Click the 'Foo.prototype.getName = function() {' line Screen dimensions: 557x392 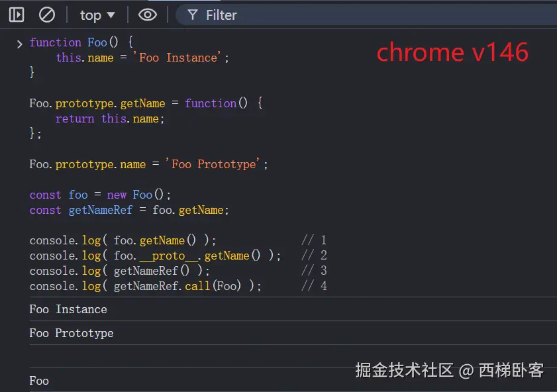146,103
